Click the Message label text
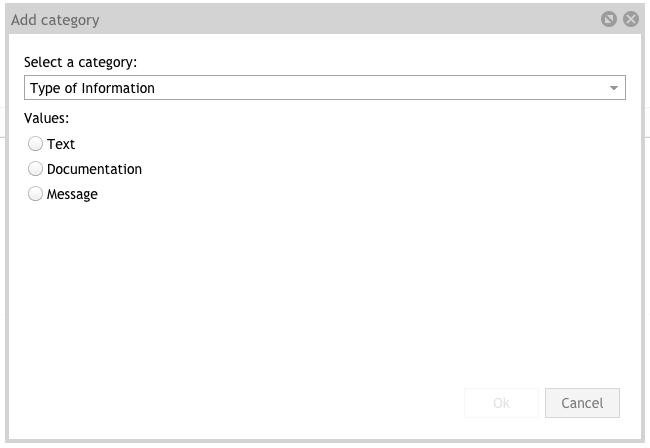The width and height of the screenshot is (650, 448). 72,194
